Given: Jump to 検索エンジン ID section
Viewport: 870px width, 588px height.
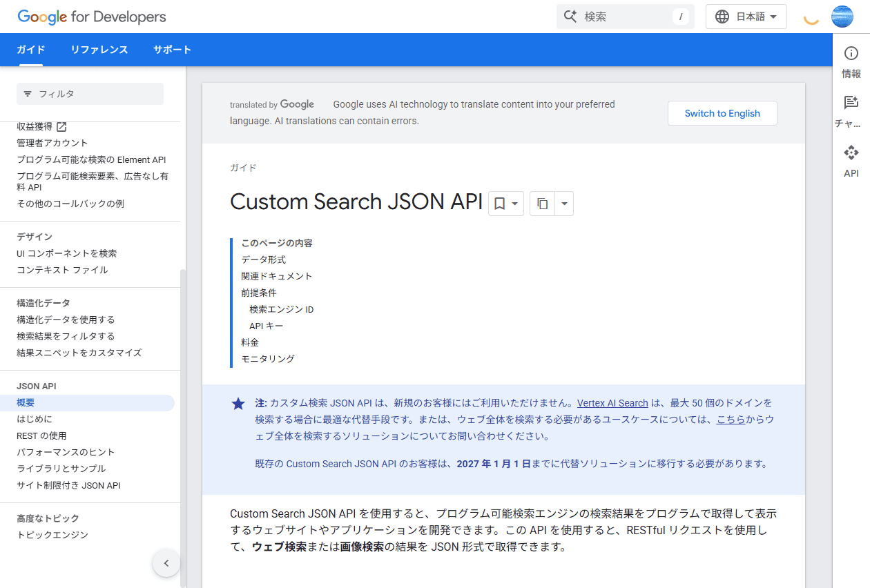Looking at the screenshot, I should 282,309.
